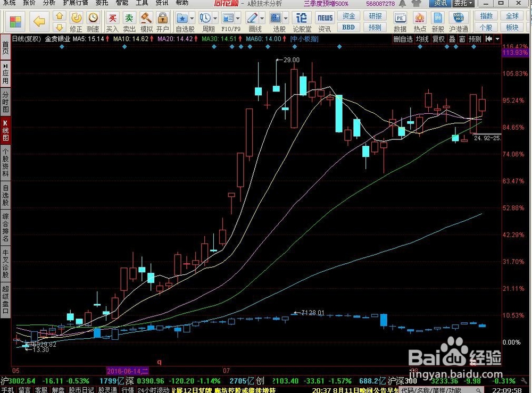
Task: Open the 分析 menu
Action: click(49, 3)
